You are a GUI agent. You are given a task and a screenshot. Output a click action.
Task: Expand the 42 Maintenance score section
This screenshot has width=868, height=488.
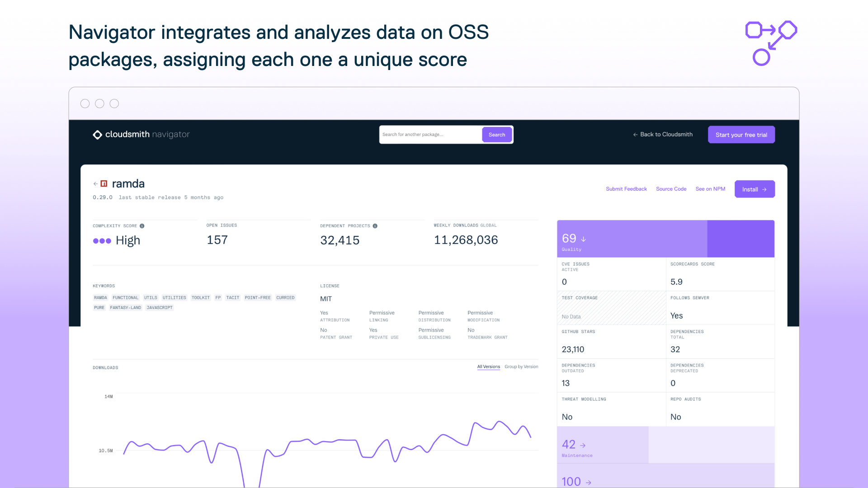point(665,445)
